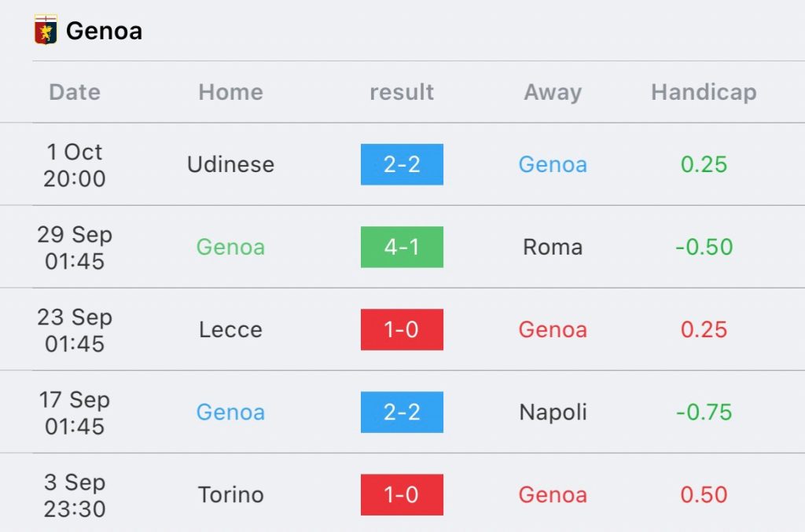Click the -0.75 handicap value
The height and width of the screenshot is (532, 805).
click(704, 413)
